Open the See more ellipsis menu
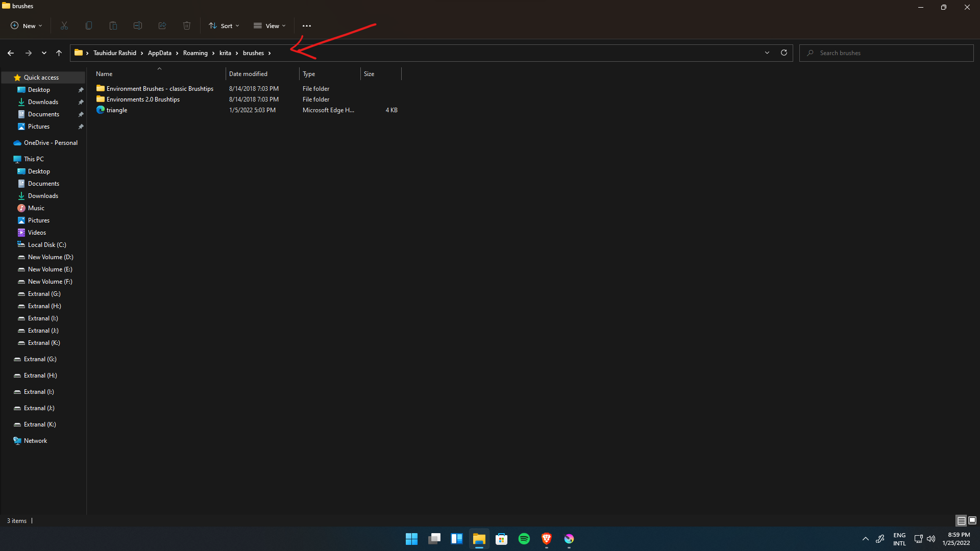The image size is (980, 551). (x=307, y=26)
